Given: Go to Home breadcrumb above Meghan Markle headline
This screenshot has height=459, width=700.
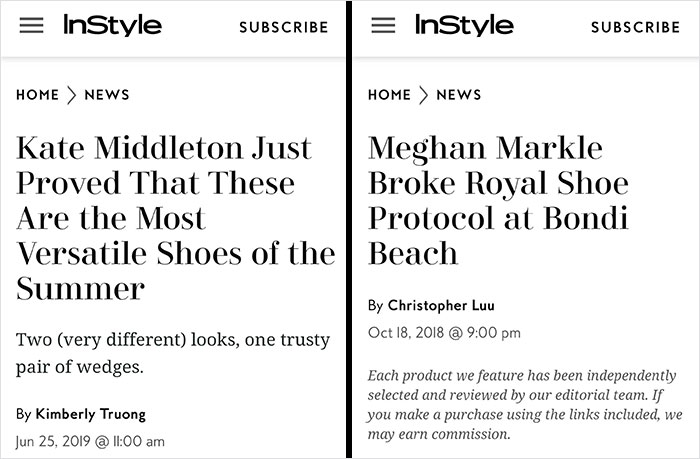Looking at the screenshot, I should (x=389, y=95).
